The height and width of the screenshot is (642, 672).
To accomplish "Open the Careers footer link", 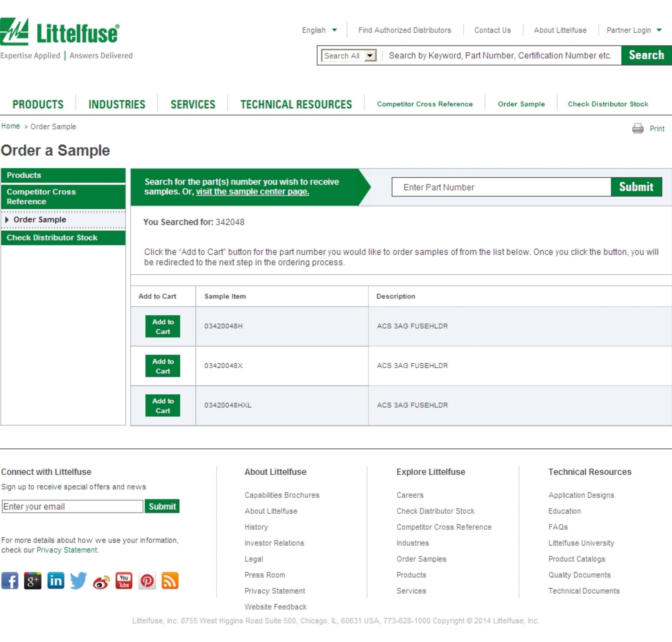I will (410, 495).
